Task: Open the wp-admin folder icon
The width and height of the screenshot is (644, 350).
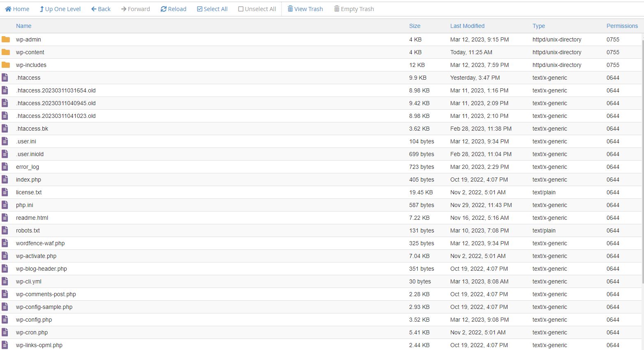Action: [6, 39]
